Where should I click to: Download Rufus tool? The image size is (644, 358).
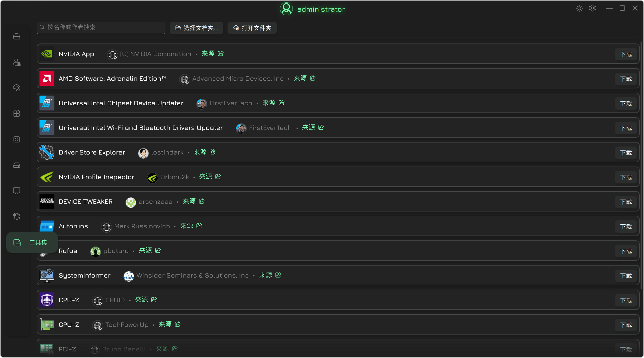pyautogui.click(x=626, y=251)
